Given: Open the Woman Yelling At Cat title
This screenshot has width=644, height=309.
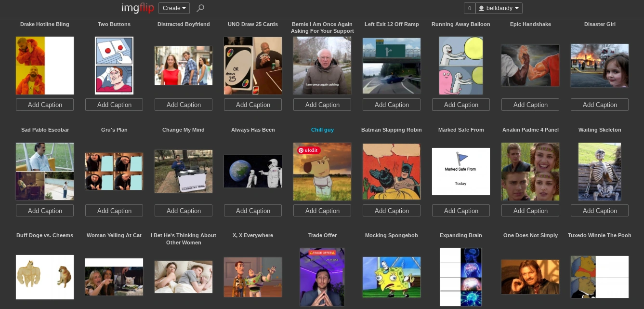Looking at the screenshot, I should pos(114,235).
